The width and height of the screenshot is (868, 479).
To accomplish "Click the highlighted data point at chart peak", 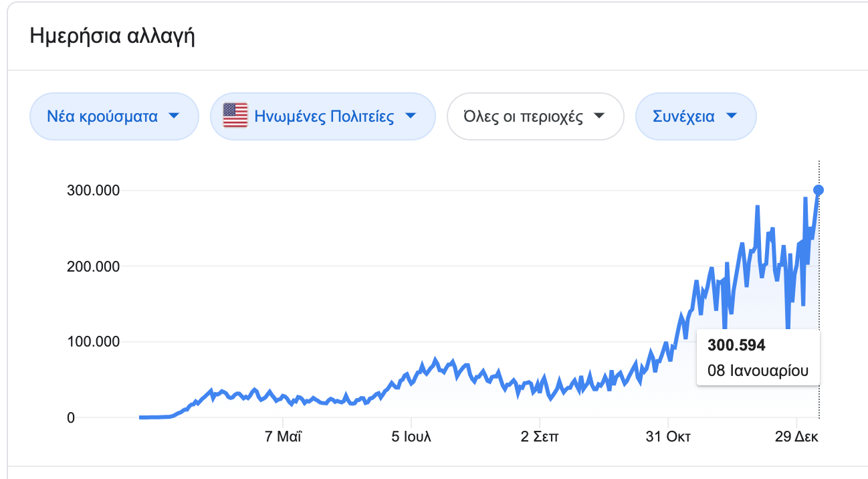I will (818, 190).
